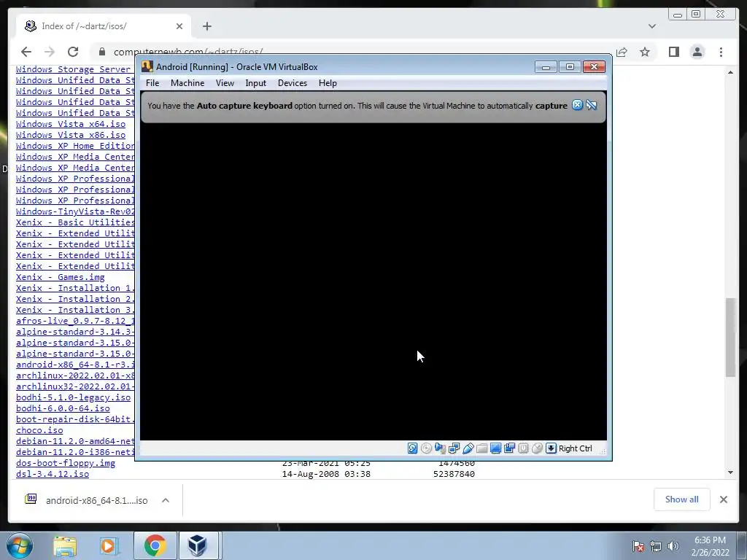Image resolution: width=747 pixels, height=560 pixels.
Task: Click the page vertical scrollbar thumb
Action: pos(730,337)
